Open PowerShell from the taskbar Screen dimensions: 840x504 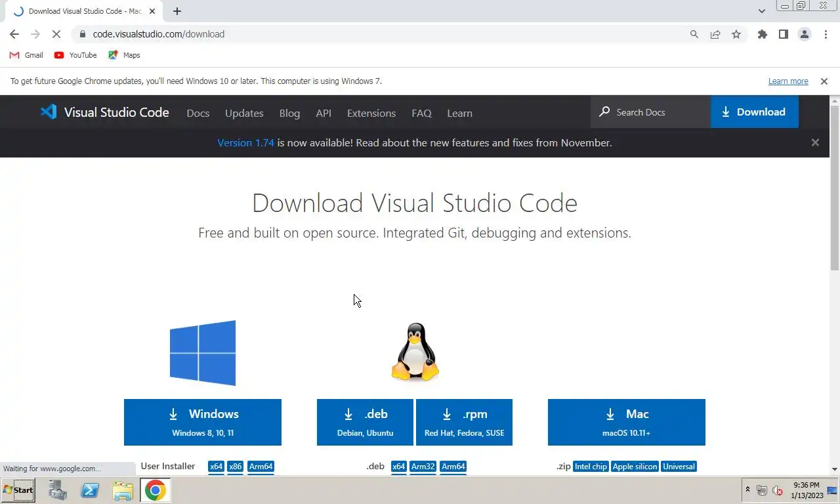[x=90, y=490]
